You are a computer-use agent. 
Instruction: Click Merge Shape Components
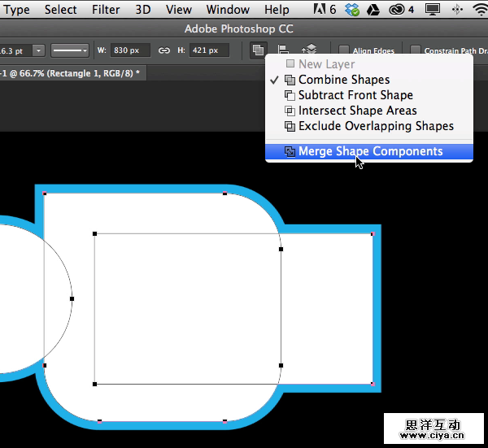pyautogui.click(x=369, y=151)
